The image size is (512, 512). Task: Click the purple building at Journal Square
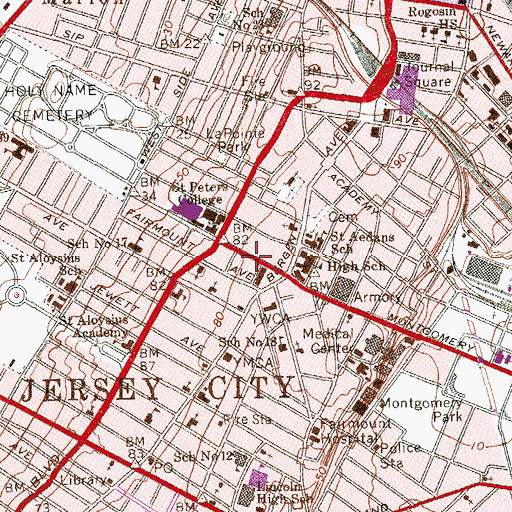click(403, 91)
